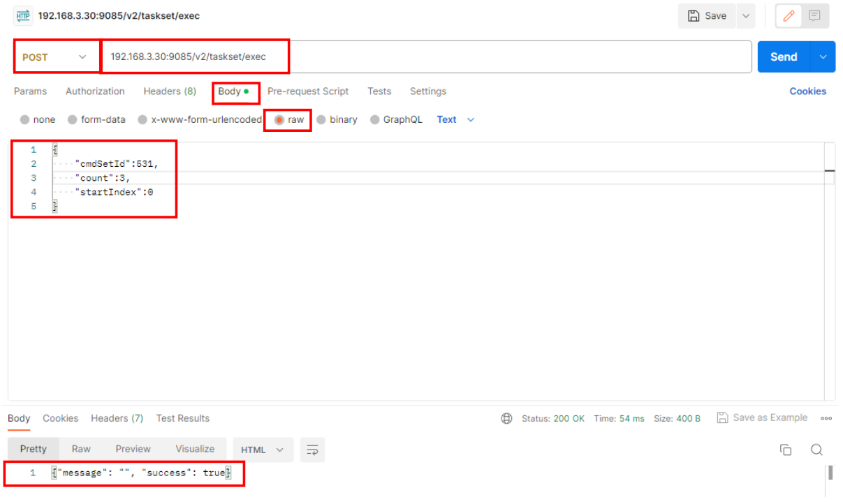Viewport: 843px width, 504px height.
Task: Choose the form-data radio option
Action: (x=73, y=120)
